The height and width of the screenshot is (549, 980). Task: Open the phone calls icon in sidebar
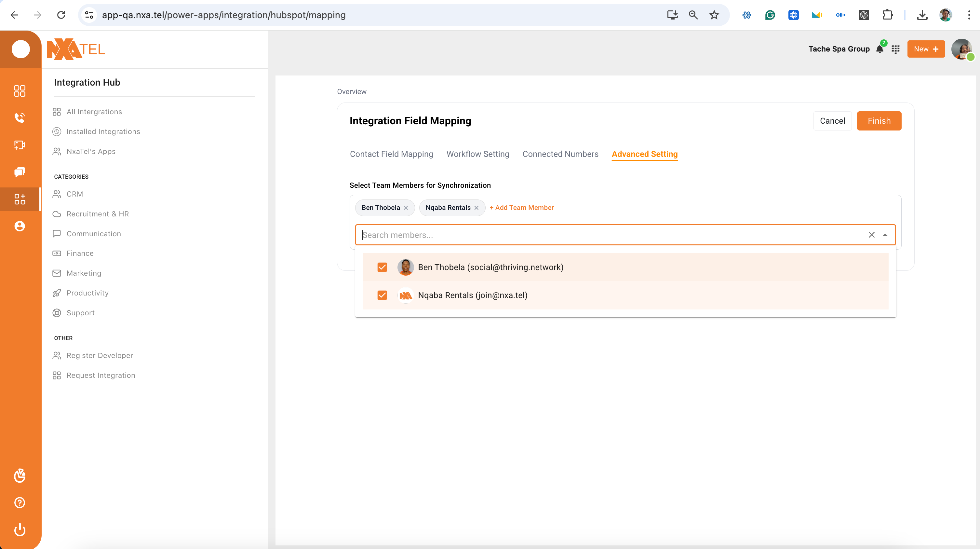coord(20,118)
